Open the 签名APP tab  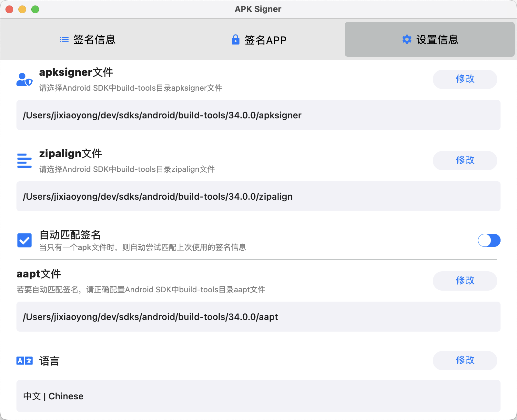click(259, 39)
